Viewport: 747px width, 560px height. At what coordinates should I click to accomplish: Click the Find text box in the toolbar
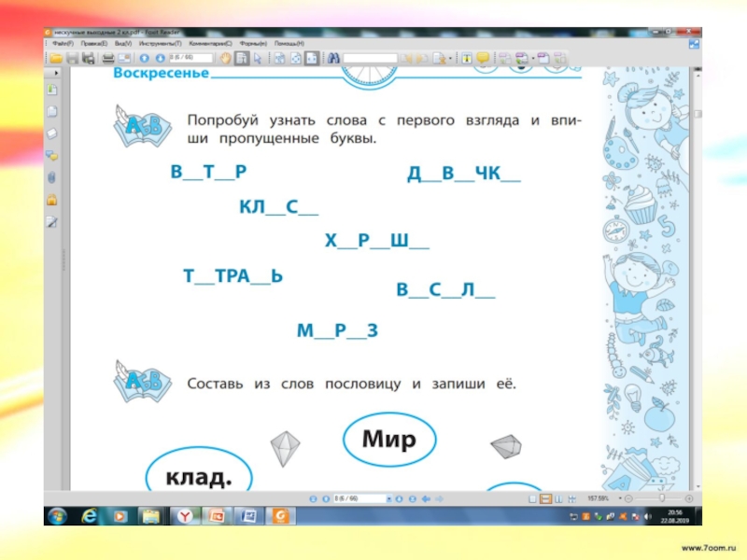[370, 59]
